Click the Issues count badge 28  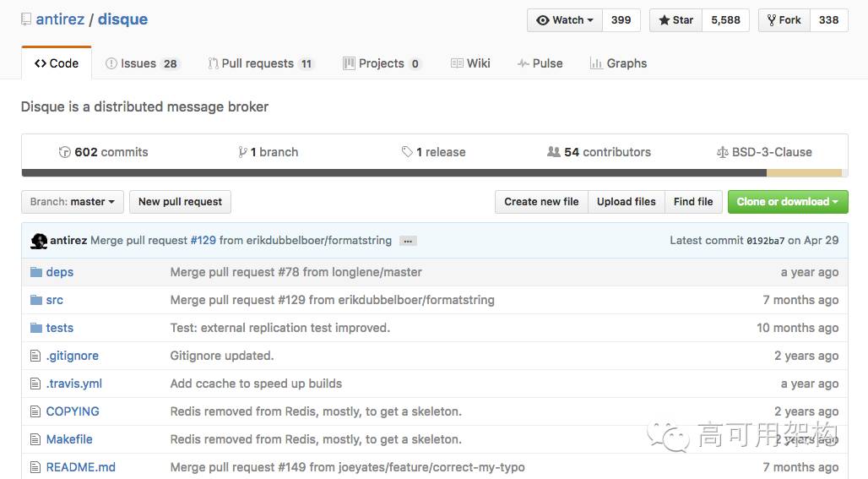(170, 63)
